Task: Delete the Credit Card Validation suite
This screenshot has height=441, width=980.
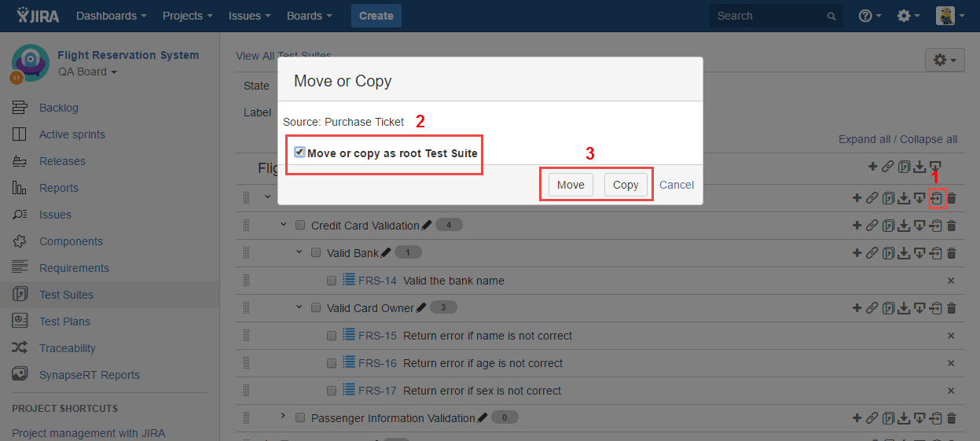Action: (952, 226)
